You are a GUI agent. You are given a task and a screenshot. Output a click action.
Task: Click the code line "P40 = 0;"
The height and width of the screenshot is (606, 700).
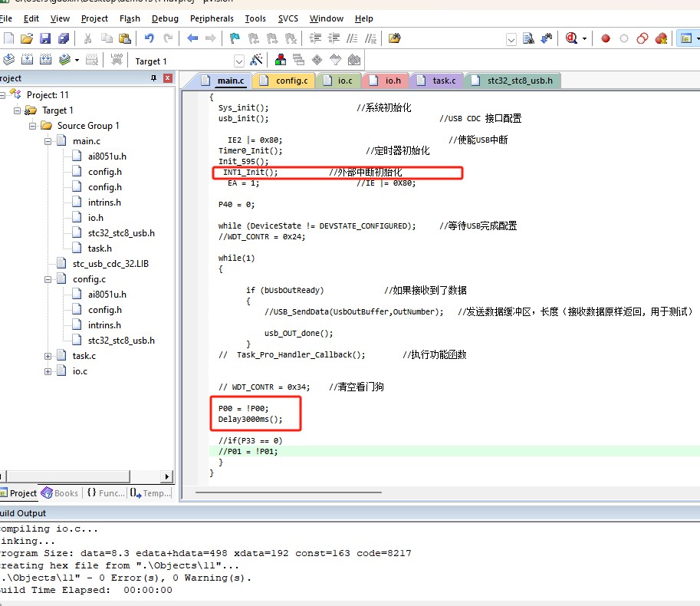[x=237, y=205]
